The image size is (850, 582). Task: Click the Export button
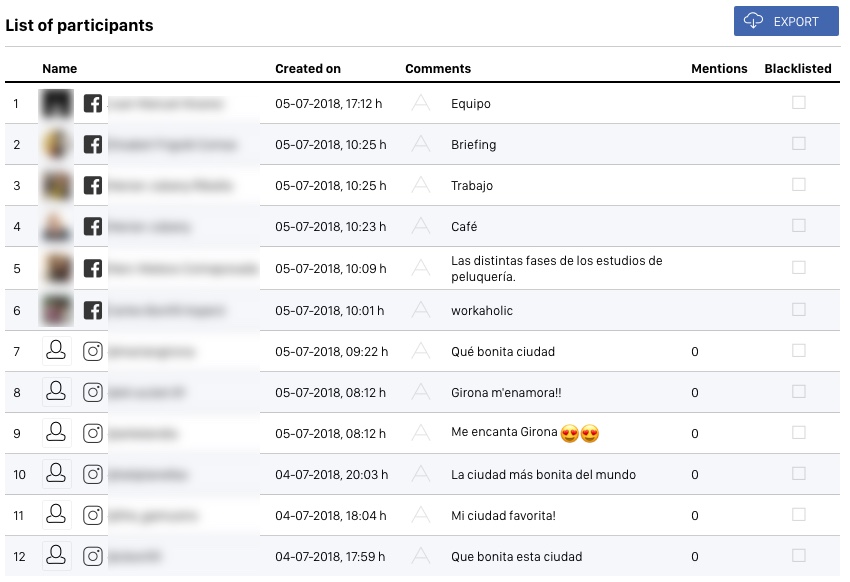(785, 21)
